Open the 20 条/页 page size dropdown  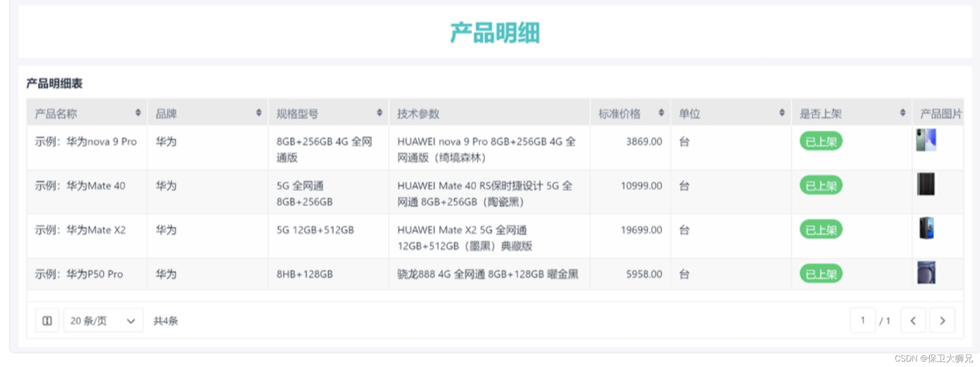click(103, 321)
